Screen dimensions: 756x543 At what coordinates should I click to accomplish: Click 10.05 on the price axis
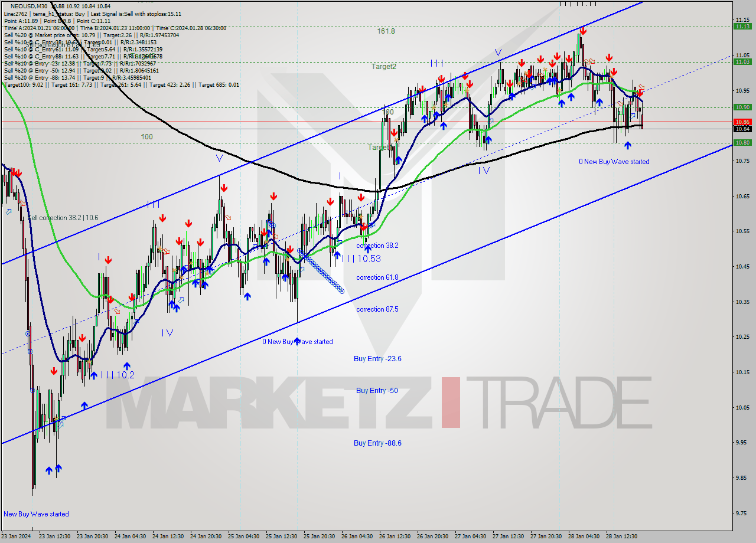(742, 407)
